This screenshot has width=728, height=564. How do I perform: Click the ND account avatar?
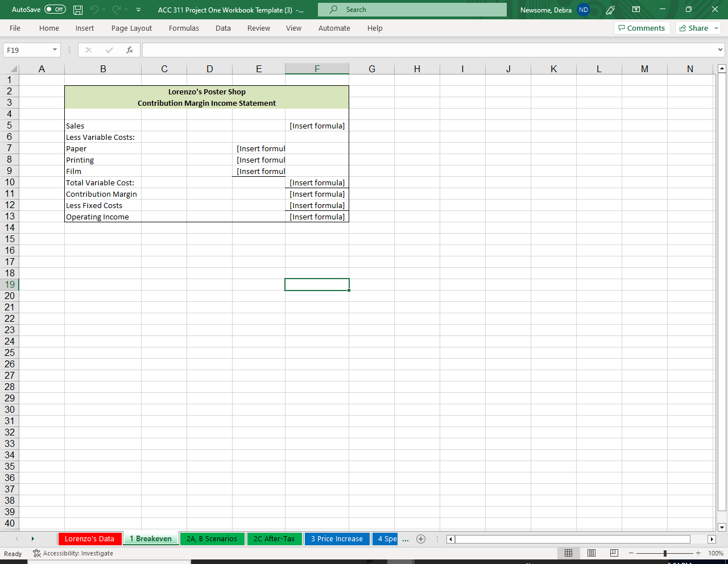(584, 10)
